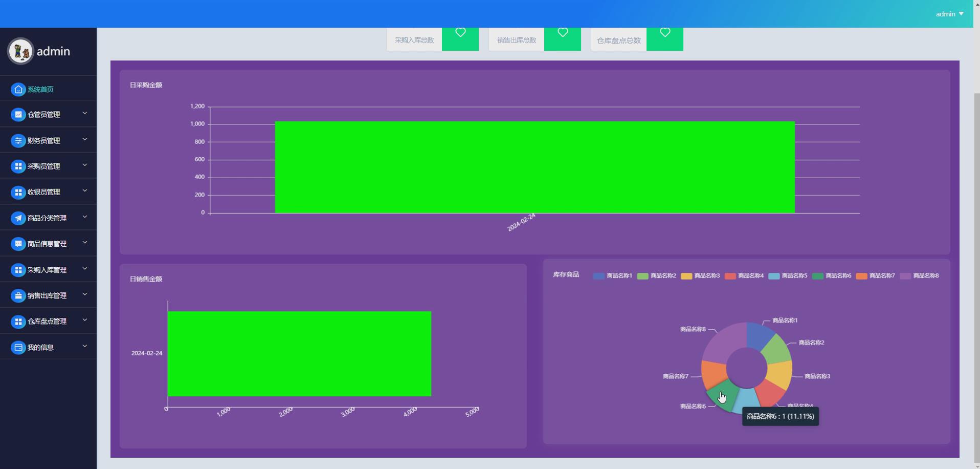This screenshot has height=469, width=980.
Task: Toggle 商品名称1 in the pie legend
Action: (613, 276)
